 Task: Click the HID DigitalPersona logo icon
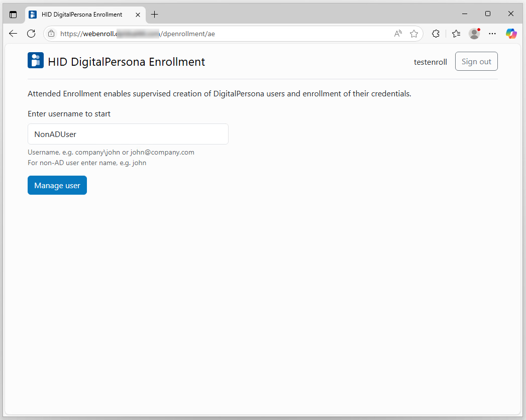coord(36,60)
